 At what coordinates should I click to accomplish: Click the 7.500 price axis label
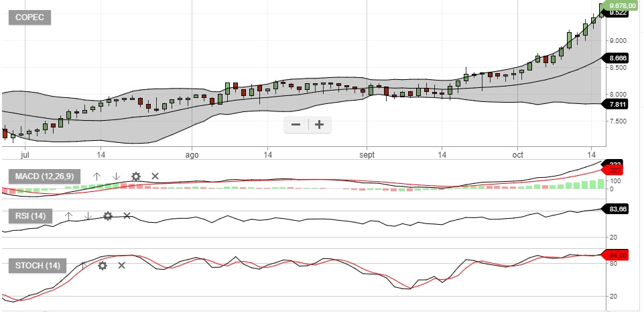click(x=618, y=121)
